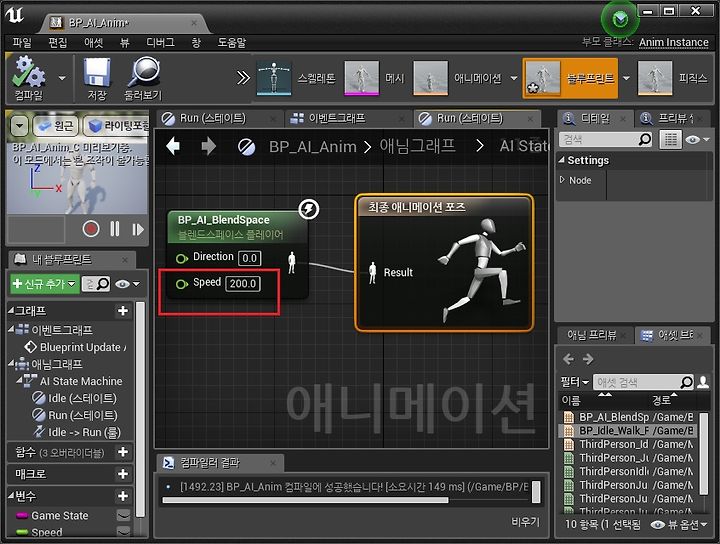Click the fast-path lightning icon on BlendSpace node

(x=309, y=209)
